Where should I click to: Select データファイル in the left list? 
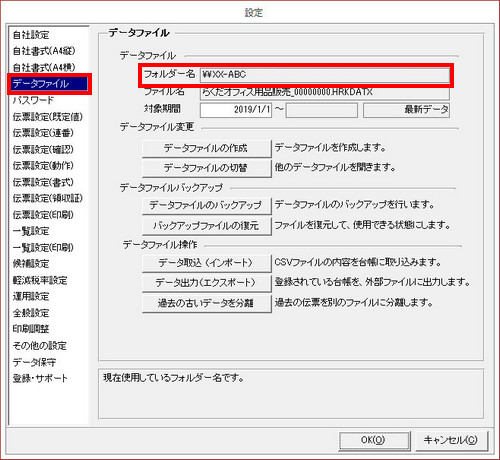pyautogui.click(x=49, y=84)
